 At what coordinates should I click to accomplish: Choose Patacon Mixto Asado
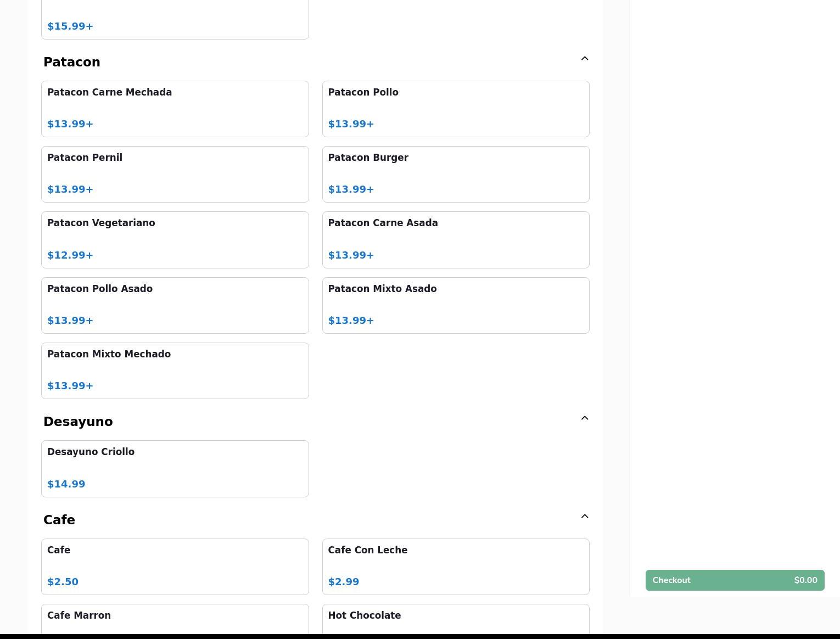[455, 305]
